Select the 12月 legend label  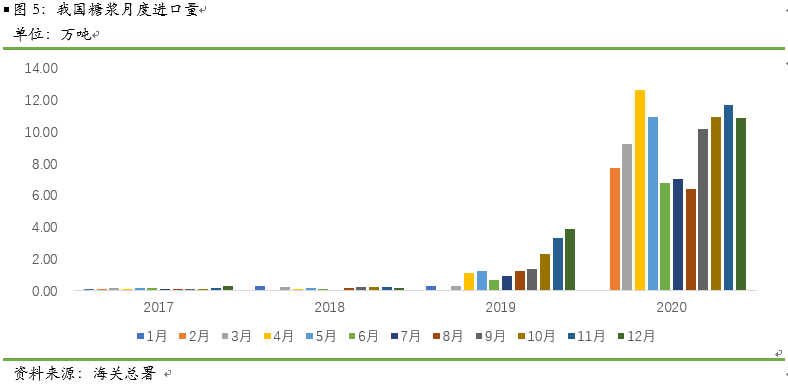point(642,336)
